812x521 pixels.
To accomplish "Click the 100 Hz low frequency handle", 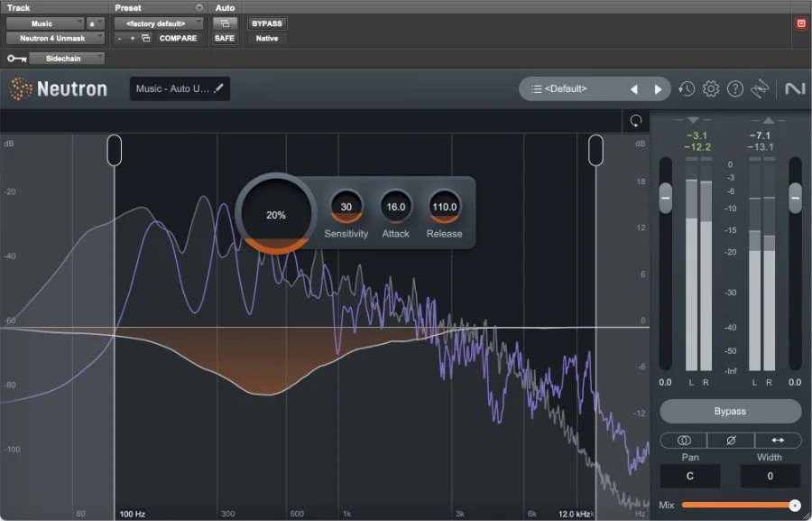I will 115,150.
